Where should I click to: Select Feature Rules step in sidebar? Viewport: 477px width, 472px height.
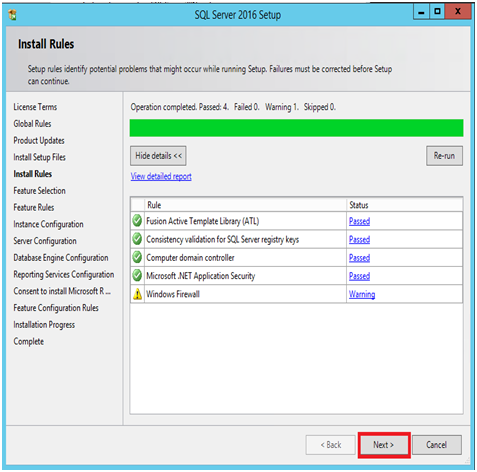point(34,207)
